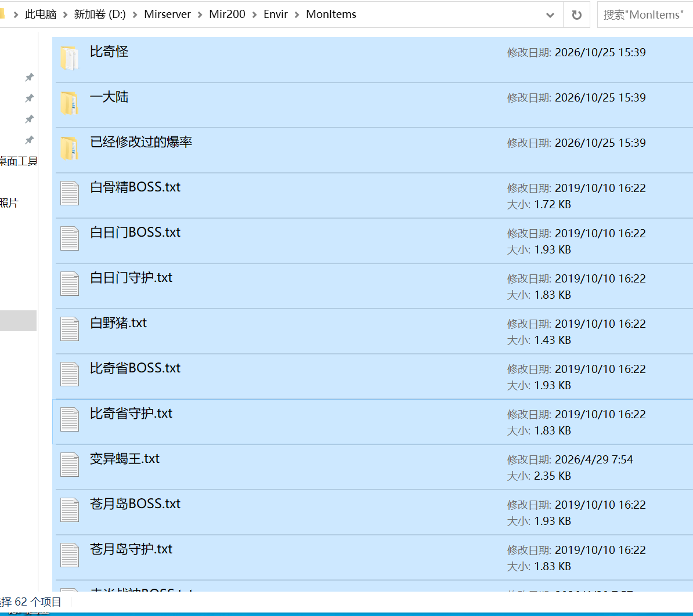Go to Mir200 in the breadcrumb

pyautogui.click(x=227, y=15)
